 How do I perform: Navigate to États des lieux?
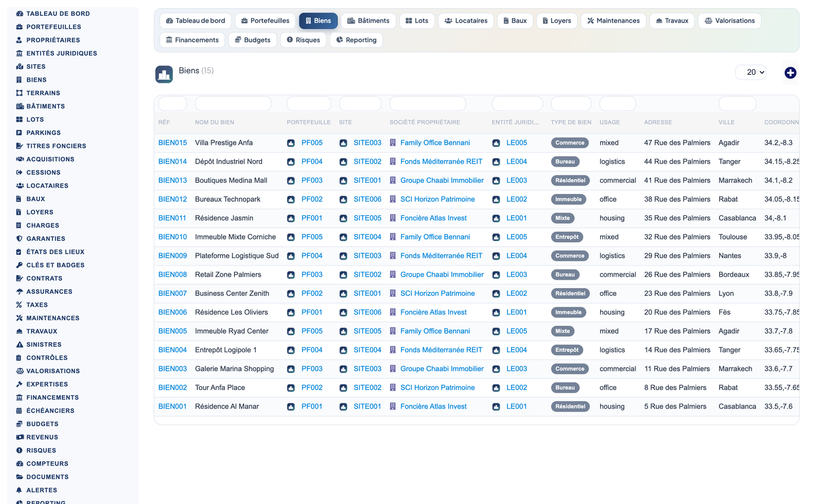tap(55, 252)
